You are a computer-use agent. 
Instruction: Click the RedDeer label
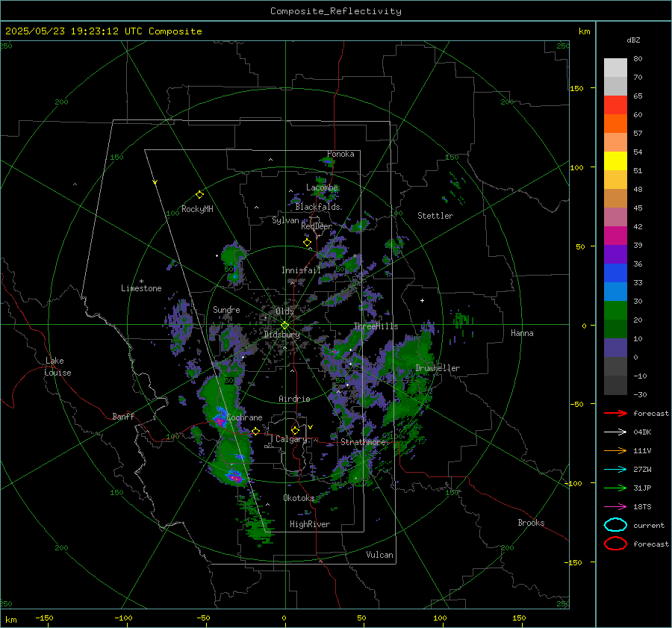(x=317, y=226)
